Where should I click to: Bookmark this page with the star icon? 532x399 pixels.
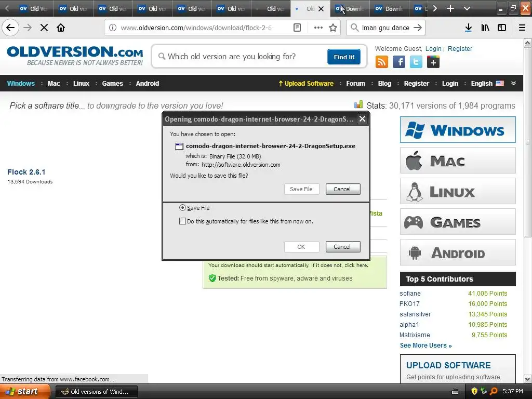coord(333,28)
